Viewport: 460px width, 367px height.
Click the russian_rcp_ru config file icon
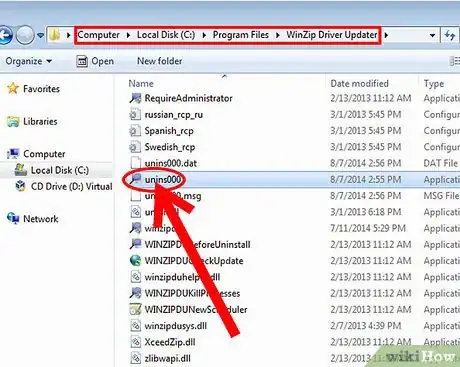point(135,114)
